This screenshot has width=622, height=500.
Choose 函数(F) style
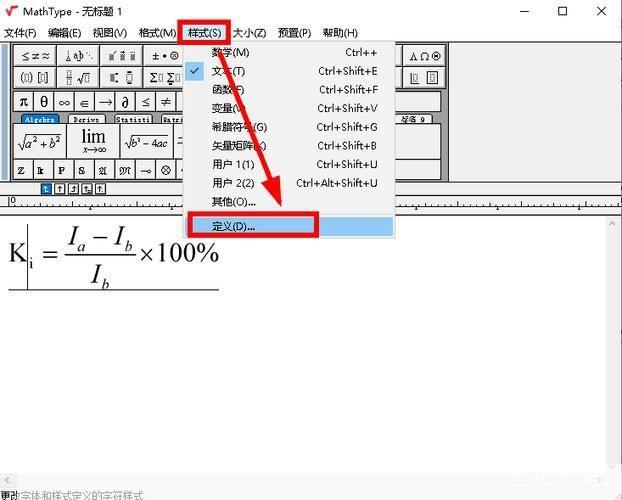[289, 90]
